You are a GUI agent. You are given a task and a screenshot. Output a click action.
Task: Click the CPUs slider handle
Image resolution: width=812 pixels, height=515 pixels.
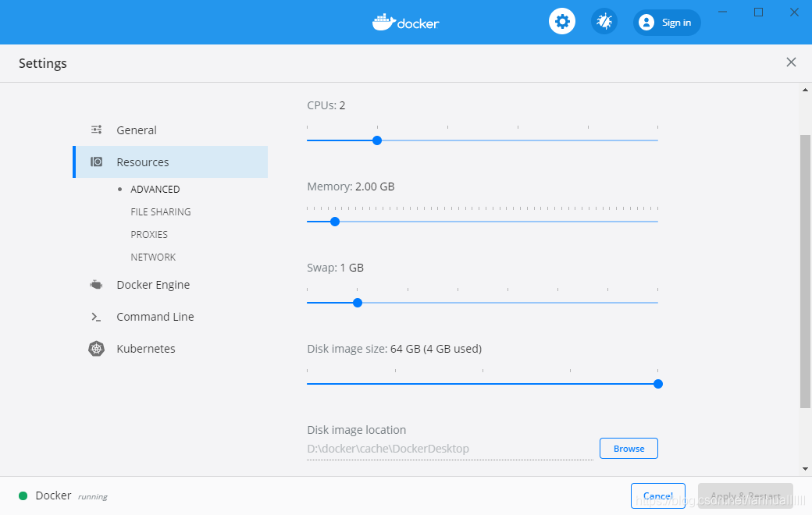pyautogui.click(x=377, y=140)
